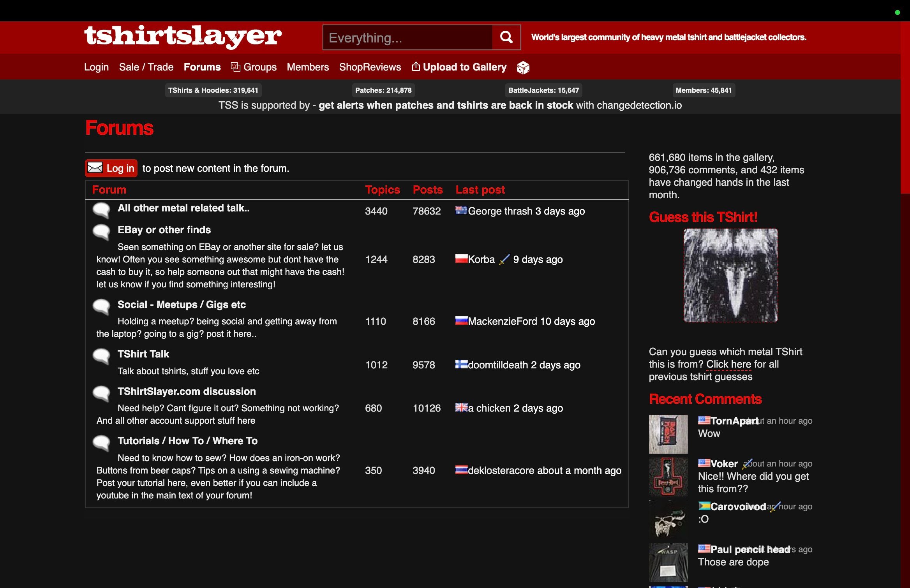Click the Members: 45,841 counter
Image resolution: width=910 pixels, height=588 pixels.
tap(704, 90)
